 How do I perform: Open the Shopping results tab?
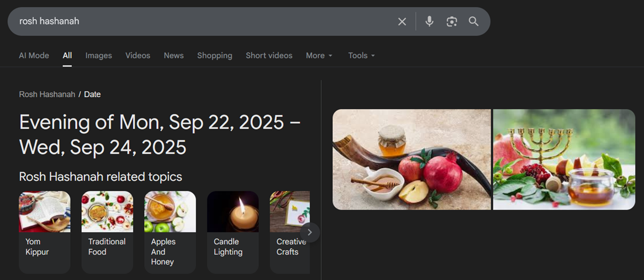click(x=215, y=55)
